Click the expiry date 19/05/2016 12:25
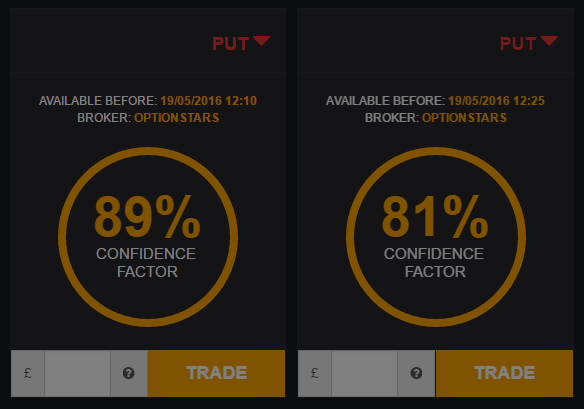The image size is (584, 409). pyautogui.click(x=496, y=101)
